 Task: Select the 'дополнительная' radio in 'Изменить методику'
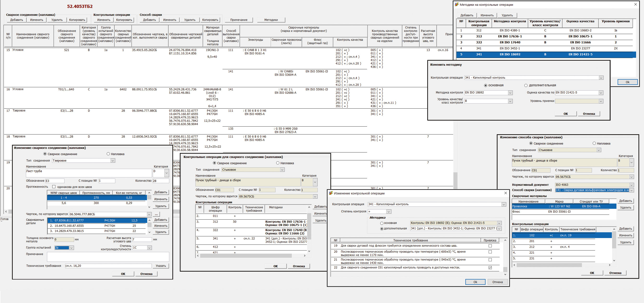526,85
